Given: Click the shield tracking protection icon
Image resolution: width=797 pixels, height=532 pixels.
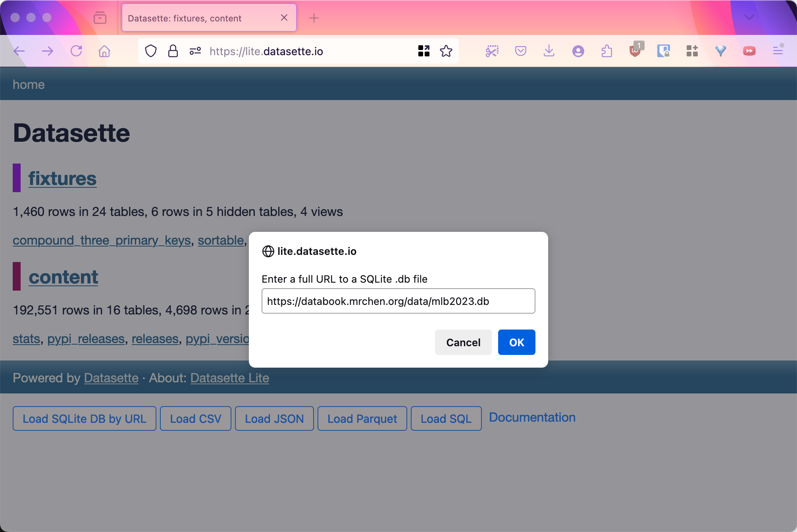Looking at the screenshot, I should click(x=151, y=51).
